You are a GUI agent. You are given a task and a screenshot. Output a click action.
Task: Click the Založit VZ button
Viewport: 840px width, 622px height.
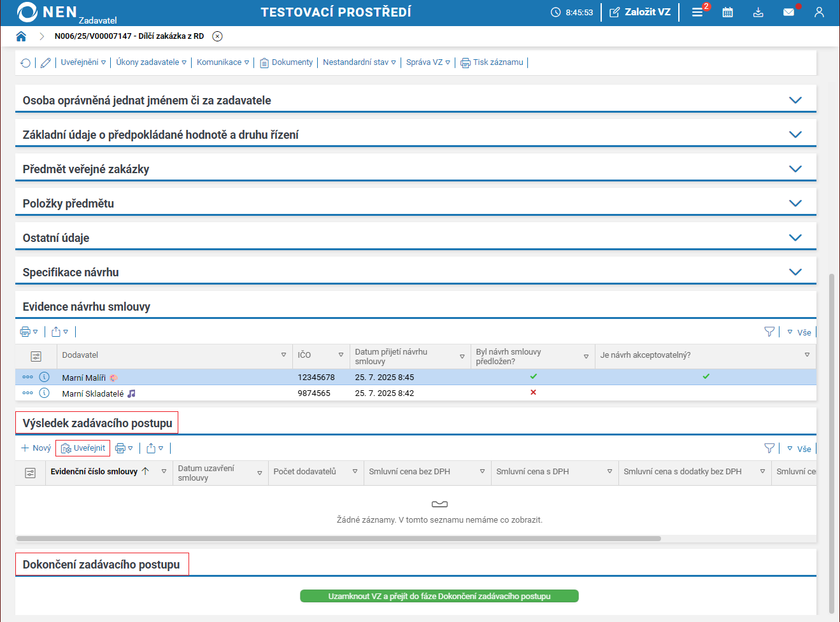coord(640,12)
